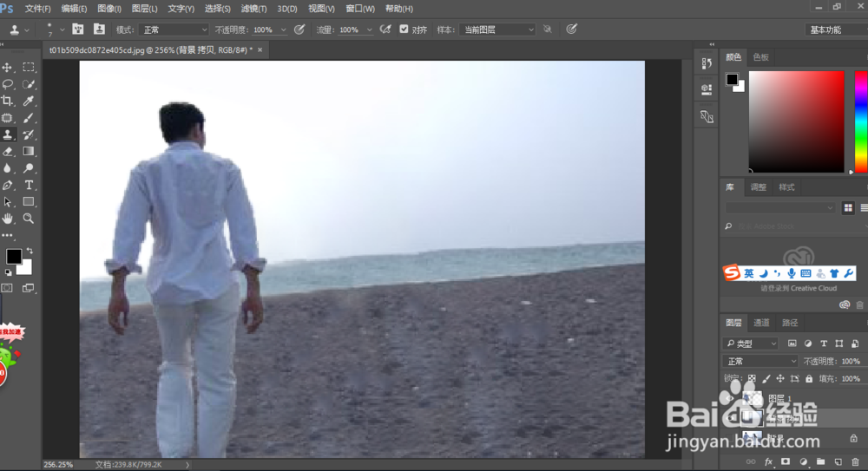Select the Eraser tool

click(x=7, y=151)
